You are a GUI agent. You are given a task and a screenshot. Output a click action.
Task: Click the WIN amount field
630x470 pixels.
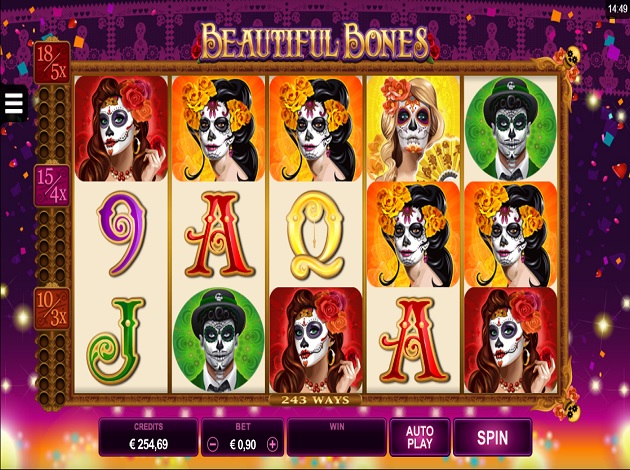337,437
